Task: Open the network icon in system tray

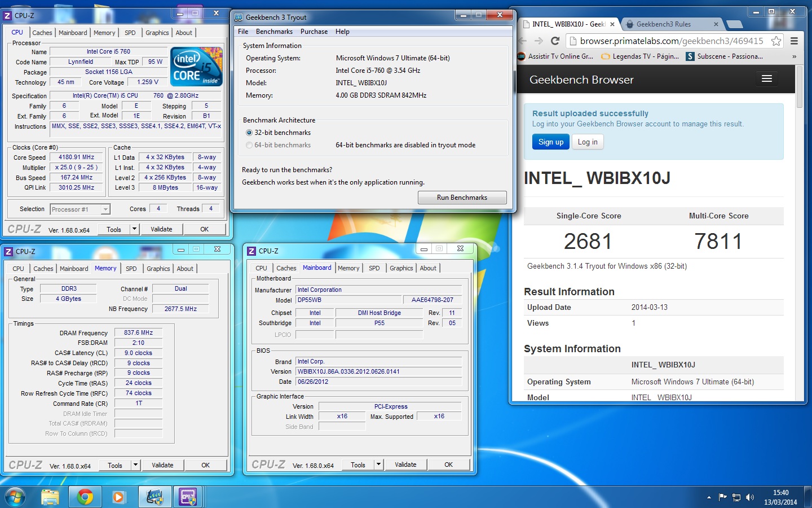Action: click(x=736, y=497)
